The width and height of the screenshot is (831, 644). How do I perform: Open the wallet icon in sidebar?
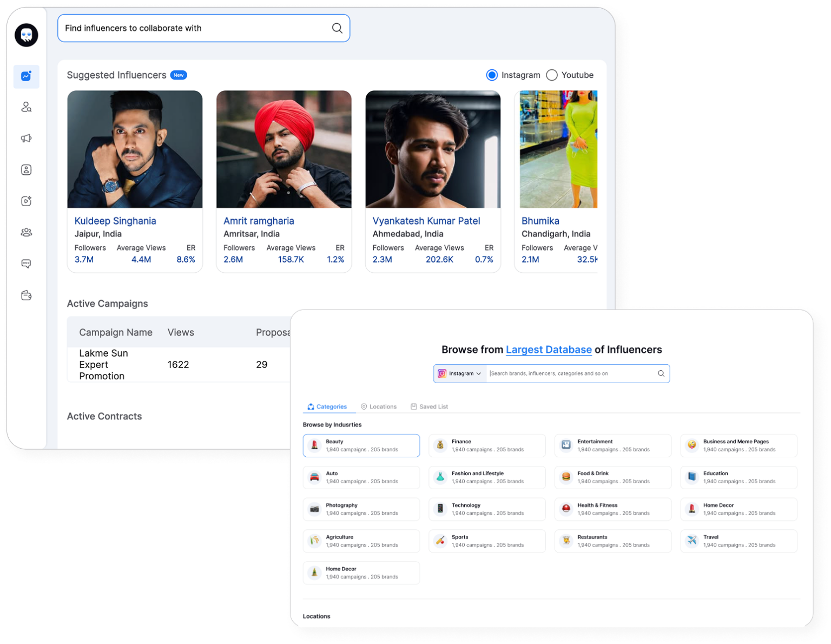click(x=26, y=295)
